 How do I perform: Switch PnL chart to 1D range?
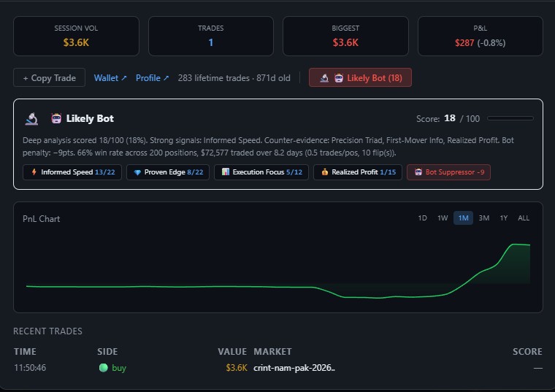pos(422,218)
